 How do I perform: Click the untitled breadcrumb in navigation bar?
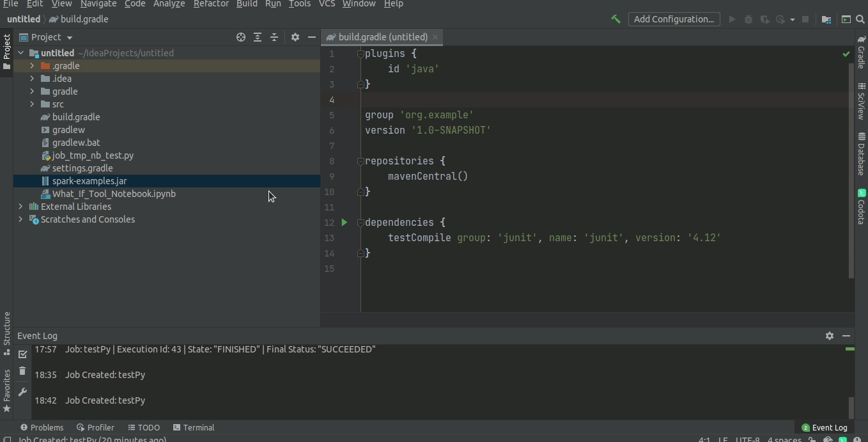point(24,19)
